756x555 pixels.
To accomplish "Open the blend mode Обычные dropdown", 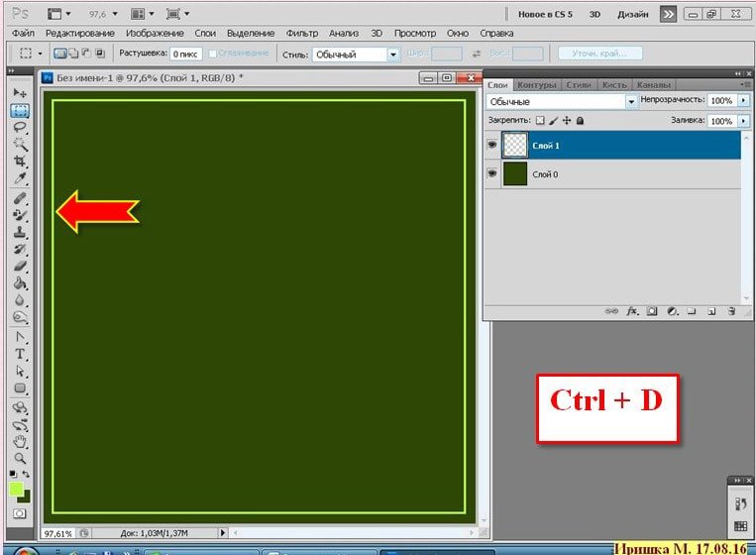I will tap(631, 101).
